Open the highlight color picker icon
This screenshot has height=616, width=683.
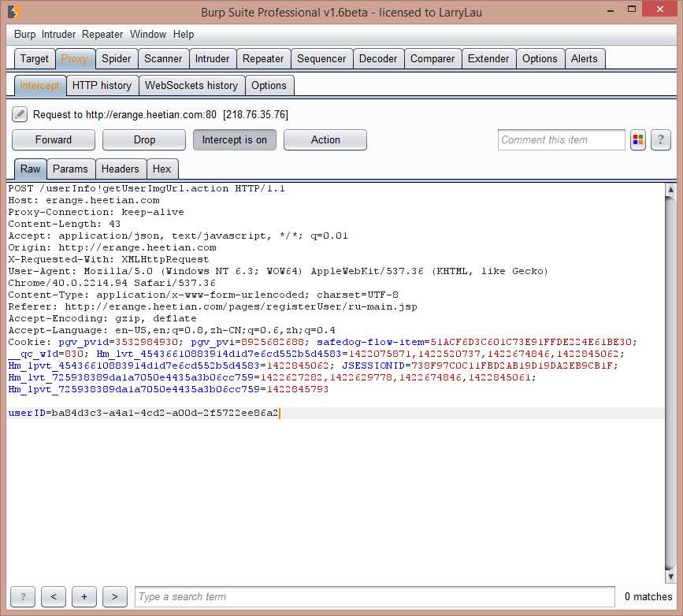638,140
